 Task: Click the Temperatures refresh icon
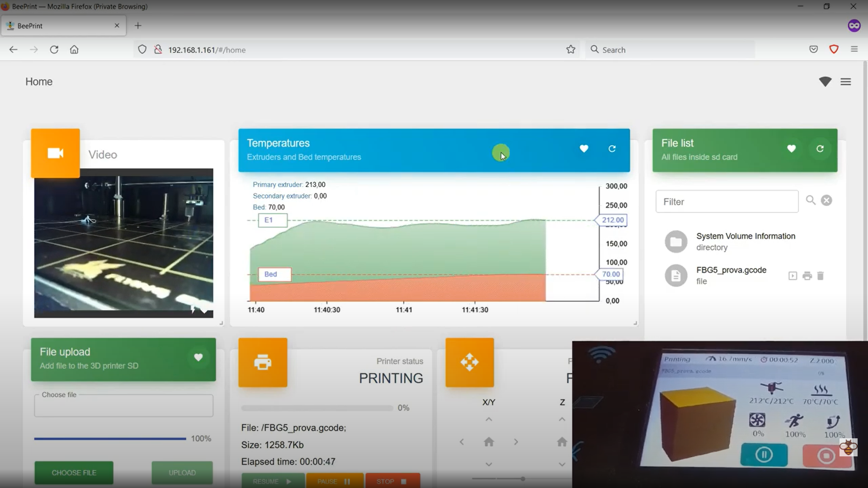pos(612,149)
